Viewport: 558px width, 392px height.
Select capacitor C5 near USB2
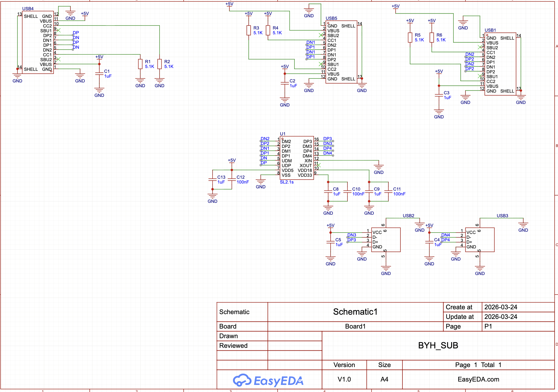click(x=330, y=242)
